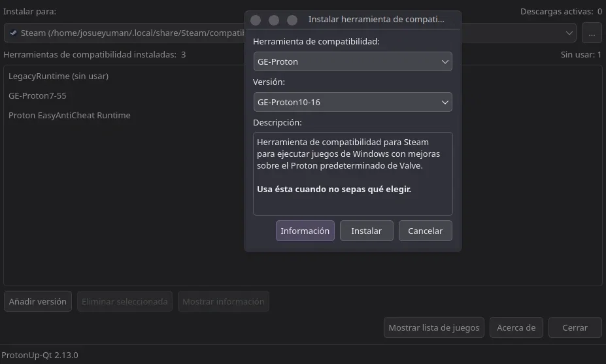Click the ProtonUp-Qt 2.13.0 status text

(x=40, y=355)
